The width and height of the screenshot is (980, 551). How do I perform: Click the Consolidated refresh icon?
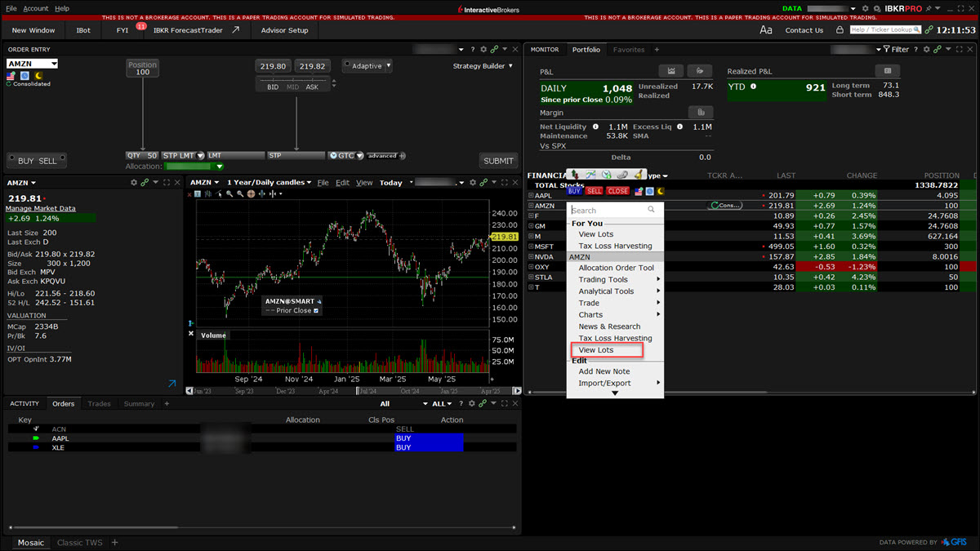coord(8,84)
